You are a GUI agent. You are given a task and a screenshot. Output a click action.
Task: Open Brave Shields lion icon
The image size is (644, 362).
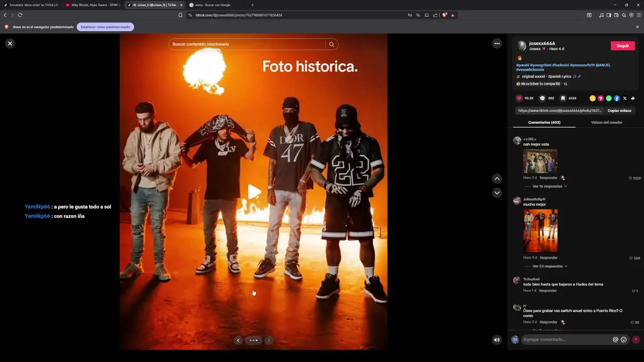[x=444, y=15]
